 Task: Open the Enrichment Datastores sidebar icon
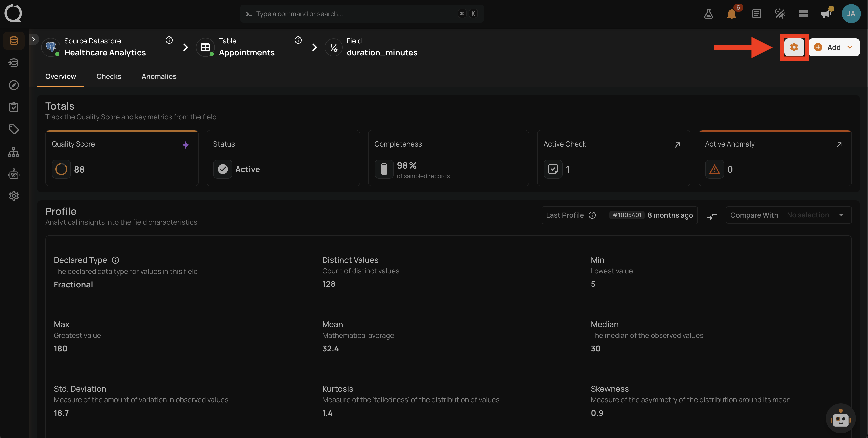coord(14,63)
